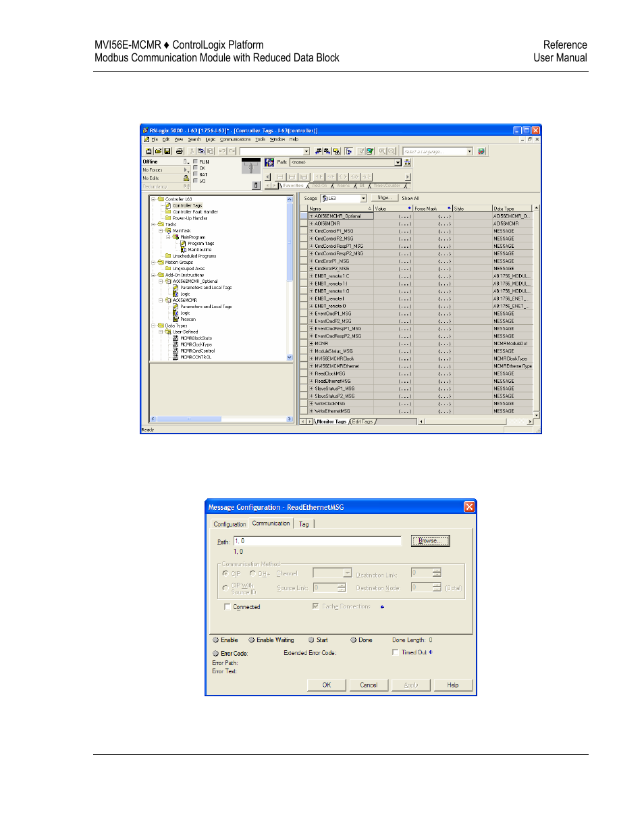Viewport: 644px width, 834px height.
Task: Click the Undo toolbar icon
Action: coord(222,151)
